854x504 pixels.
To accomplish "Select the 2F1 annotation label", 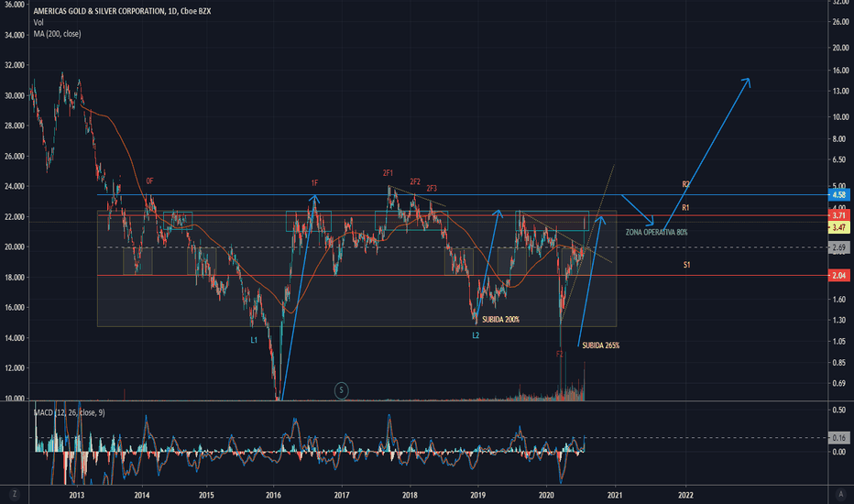I will 388,173.
